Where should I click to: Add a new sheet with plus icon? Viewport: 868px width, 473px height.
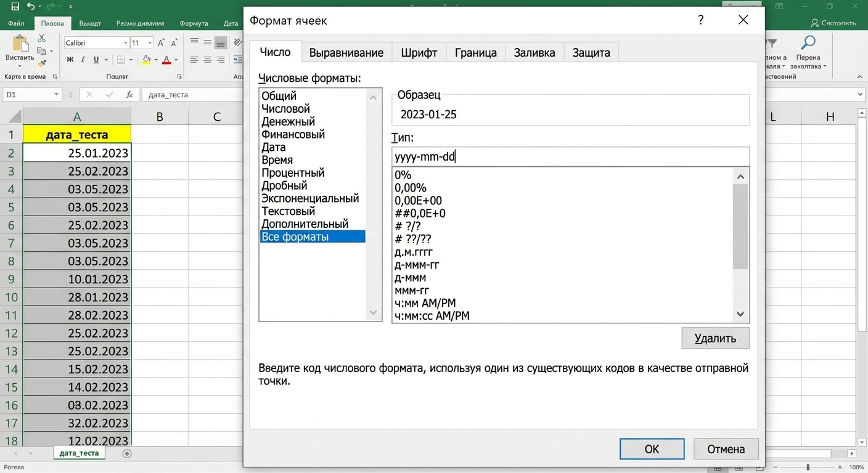click(127, 453)
